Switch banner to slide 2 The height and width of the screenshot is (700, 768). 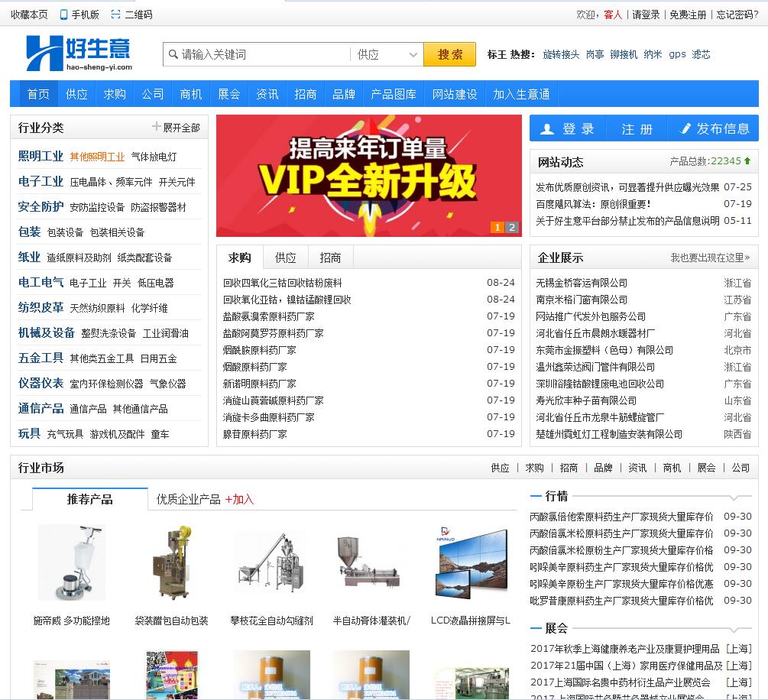click(512, 227)
